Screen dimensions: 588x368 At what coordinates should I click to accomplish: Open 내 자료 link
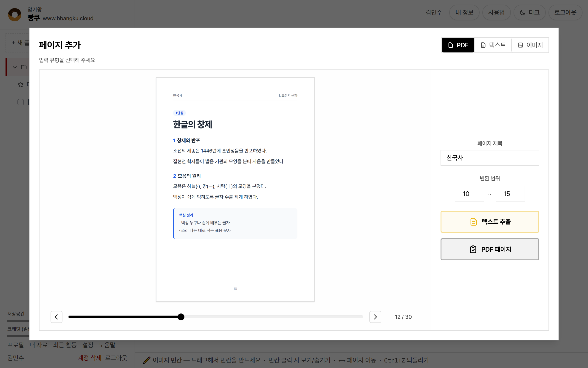click(x=38, y=345)
